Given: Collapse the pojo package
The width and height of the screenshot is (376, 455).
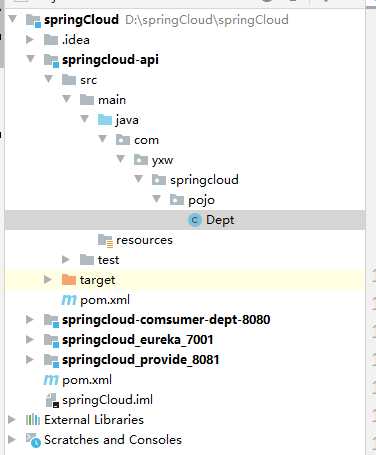Looking at the screenshot, I should (x=156, y=199).
